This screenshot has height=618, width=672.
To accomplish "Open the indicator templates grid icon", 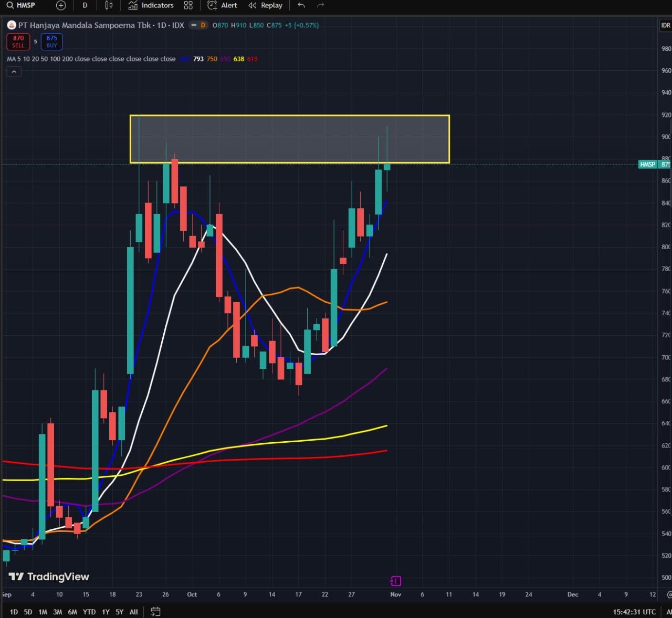I will click(188, 6).
